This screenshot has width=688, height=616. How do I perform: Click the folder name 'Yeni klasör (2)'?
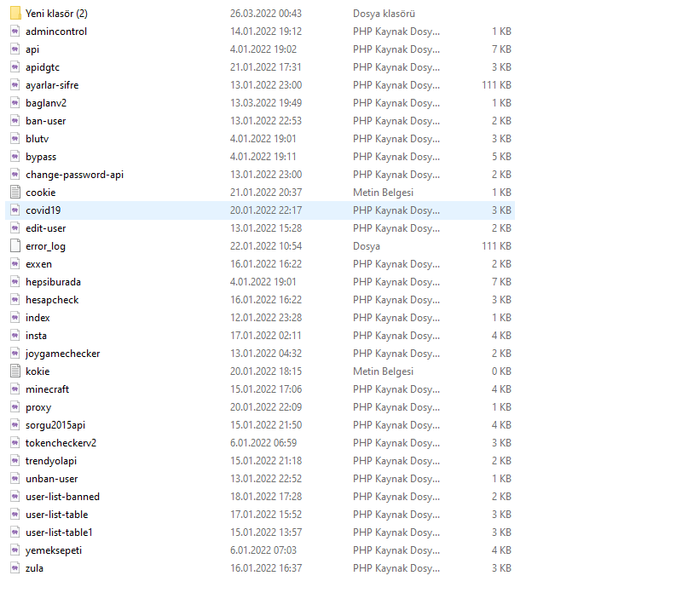pos(56,14)
